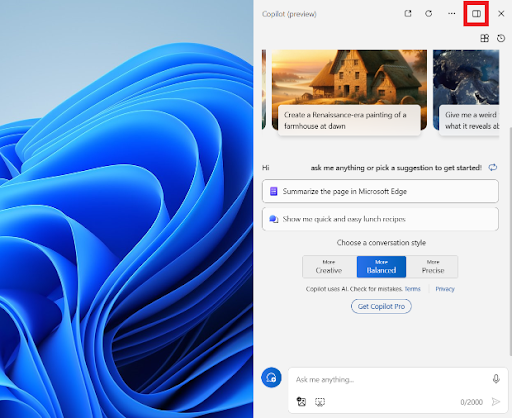Add an image to the prompt

coord(301,402)
